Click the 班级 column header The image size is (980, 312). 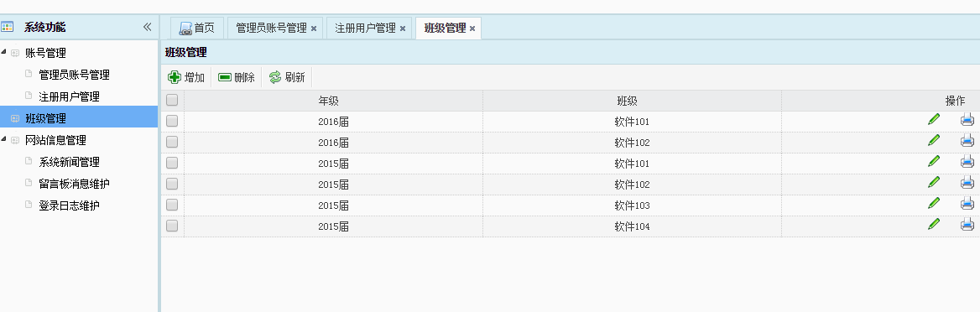(x=632, y=101)
